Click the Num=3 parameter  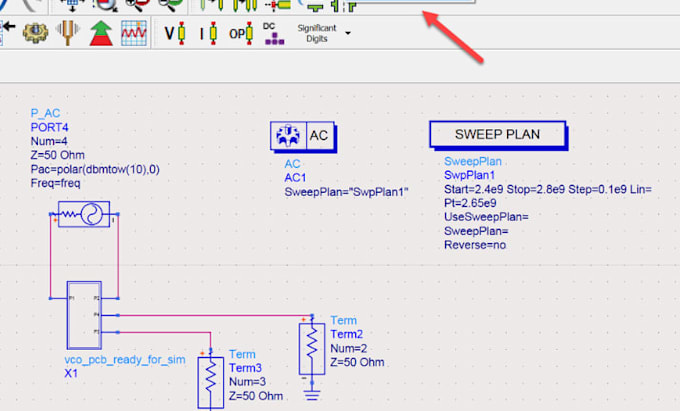click(248, 382)
